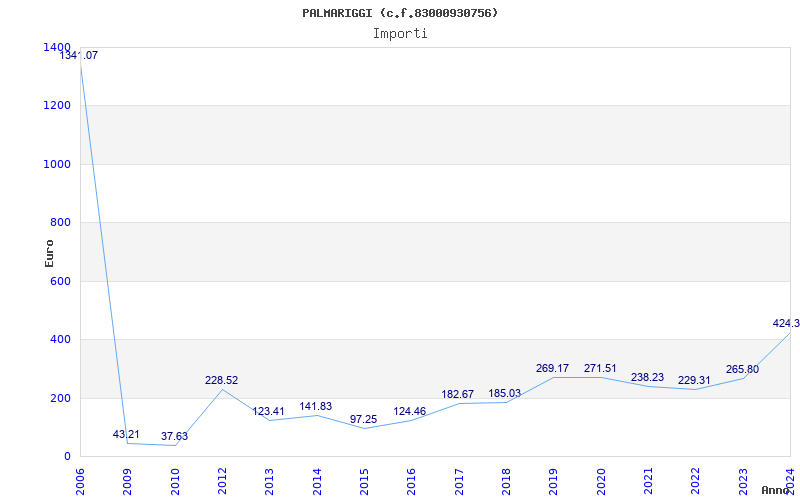
Task: Click the 269.17 data label
Action: (553, 368)
